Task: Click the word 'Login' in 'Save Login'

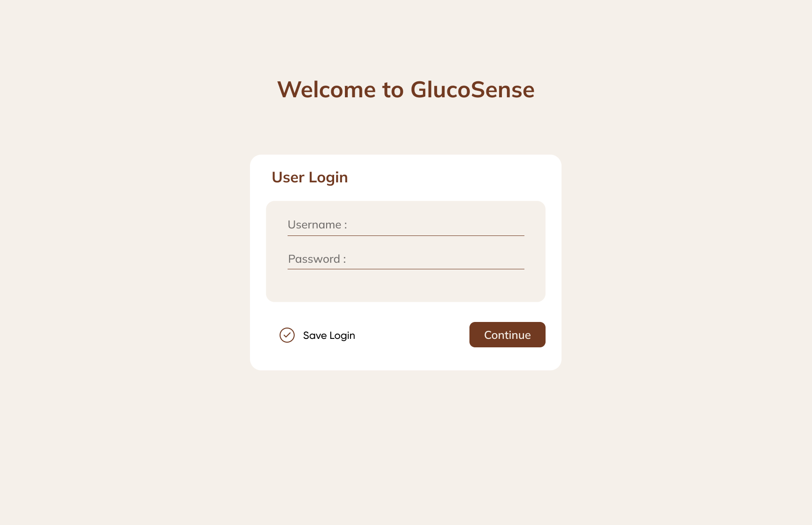Action: tap(342, 336)
